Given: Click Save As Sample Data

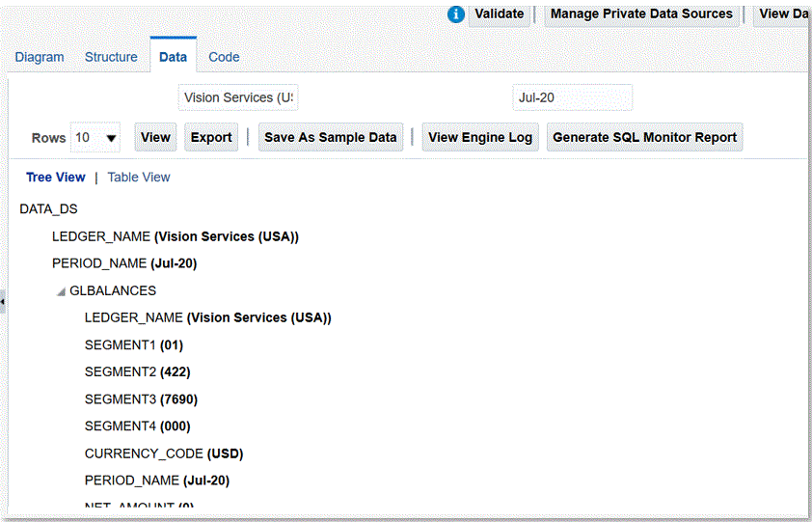Looking at the screenshot, I should [330, 138].
